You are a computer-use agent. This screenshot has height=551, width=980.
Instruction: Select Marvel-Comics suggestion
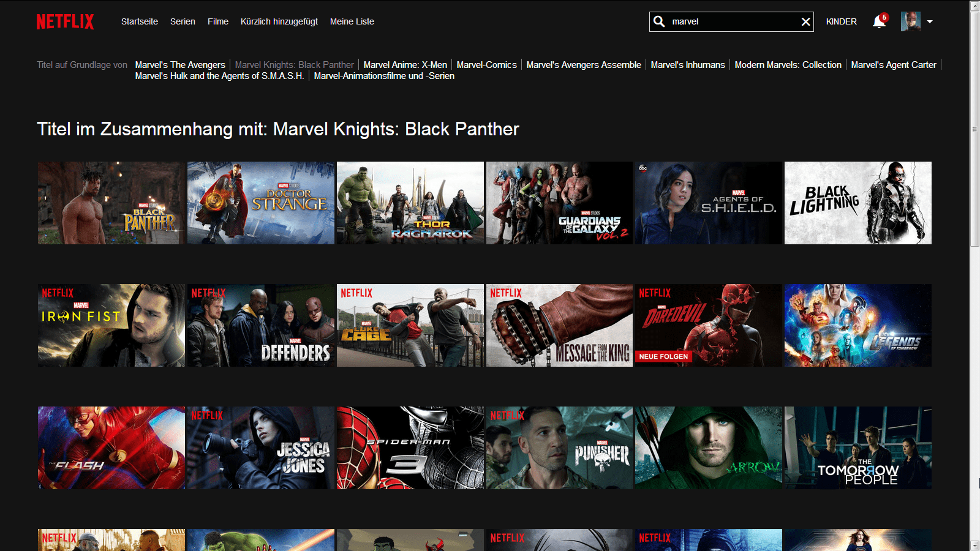(487, 65)
